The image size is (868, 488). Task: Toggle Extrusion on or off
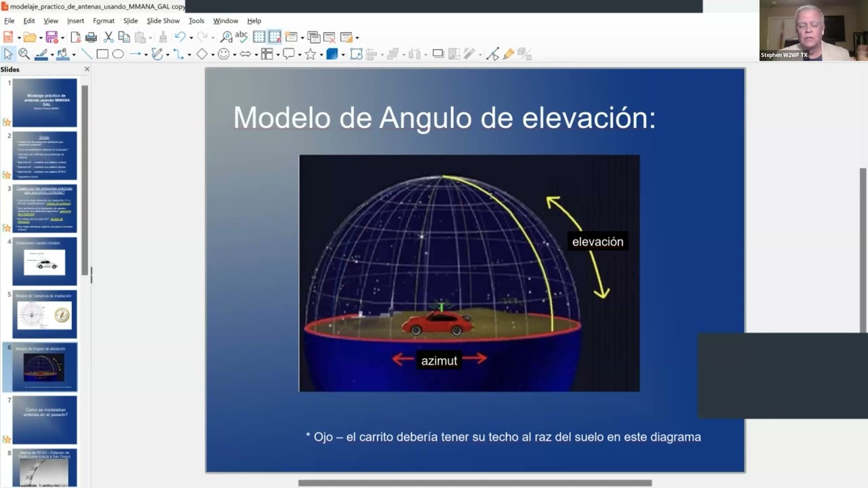tap(525, 54)
